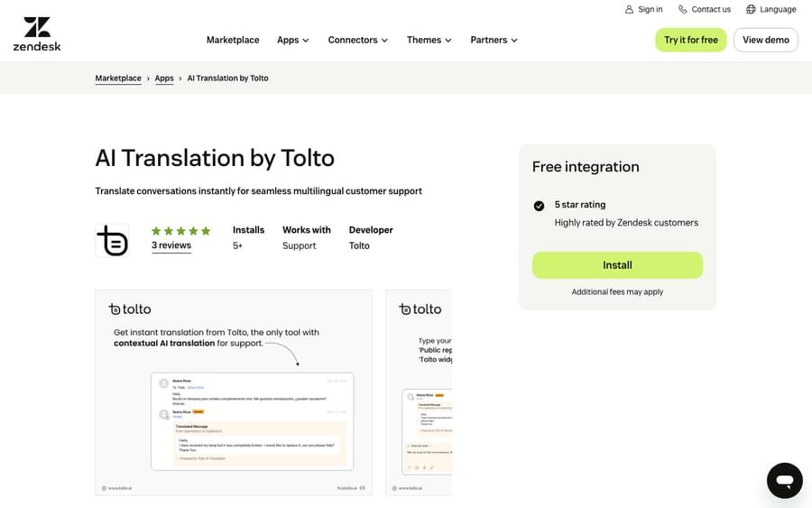The image size is (812, 508).
Task: Expand the Connectors dropdown menu
Action: [x=357, y=40]
